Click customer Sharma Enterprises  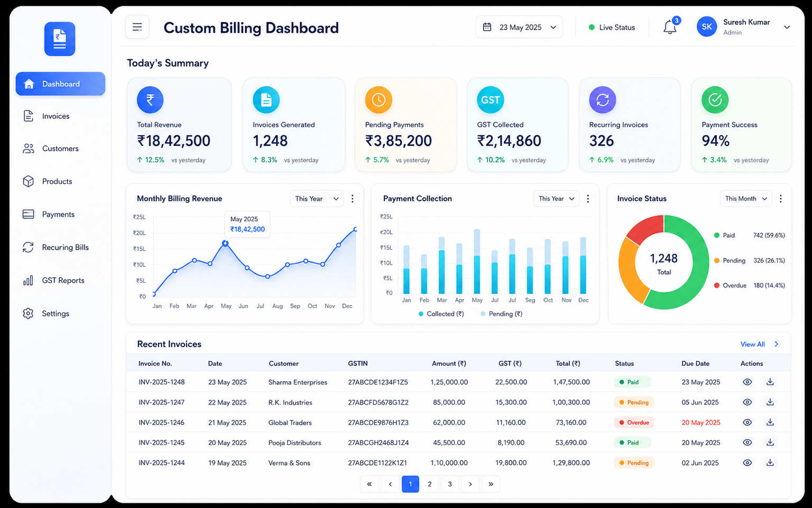[x=298, y=382]
